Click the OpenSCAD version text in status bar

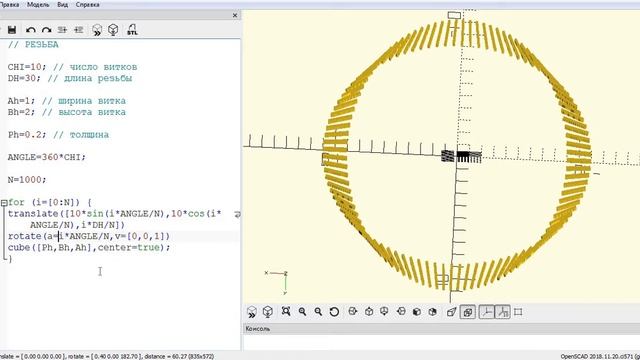point(600,356)
